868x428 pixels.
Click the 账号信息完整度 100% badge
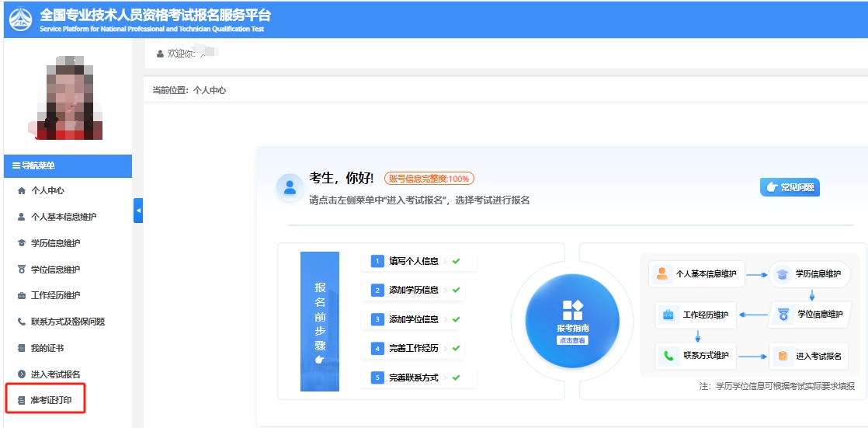coord(429,179)
